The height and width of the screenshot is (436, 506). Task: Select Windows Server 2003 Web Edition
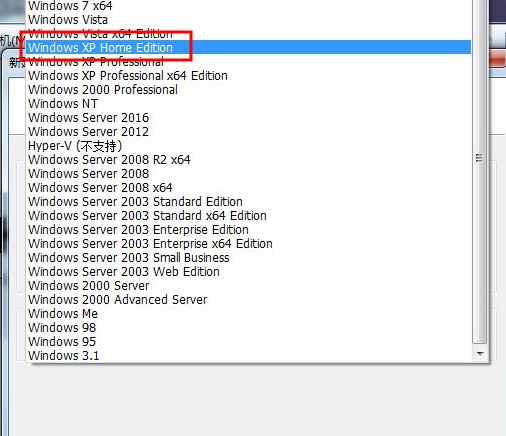click(249, 272)
